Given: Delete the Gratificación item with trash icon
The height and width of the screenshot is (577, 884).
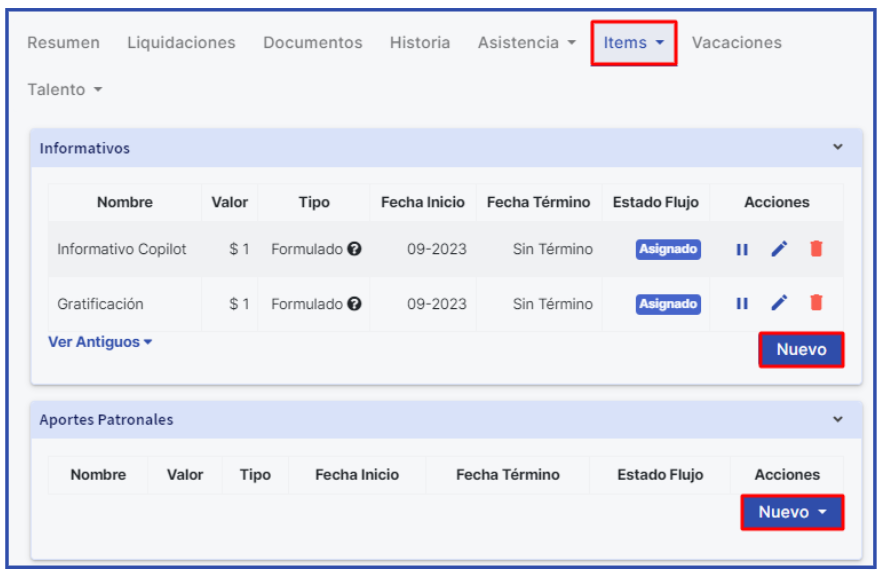Looking at the screenshot, I should (816, 303).
